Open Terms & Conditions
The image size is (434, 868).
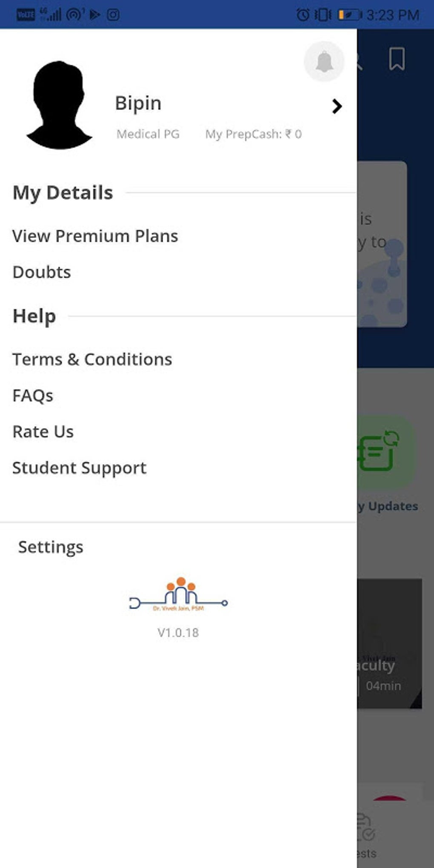(92, 360)
